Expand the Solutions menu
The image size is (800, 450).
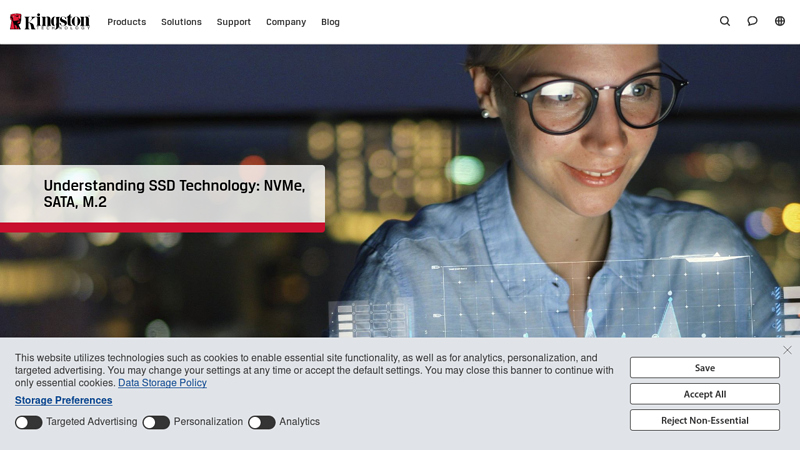(181, 22)
